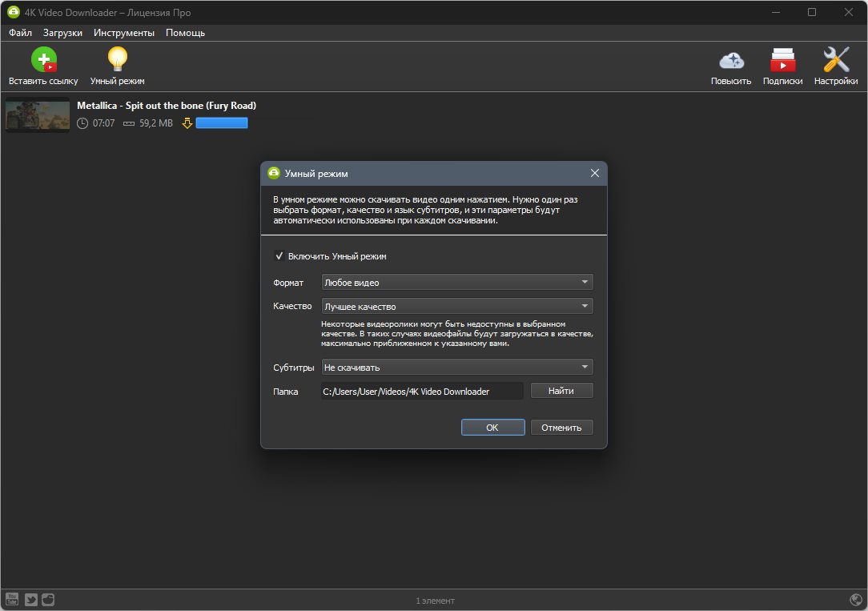Click the Twitter bird icon in status bar
The width and height of the screenshot is (868, 611).
(x=31, y=599)
